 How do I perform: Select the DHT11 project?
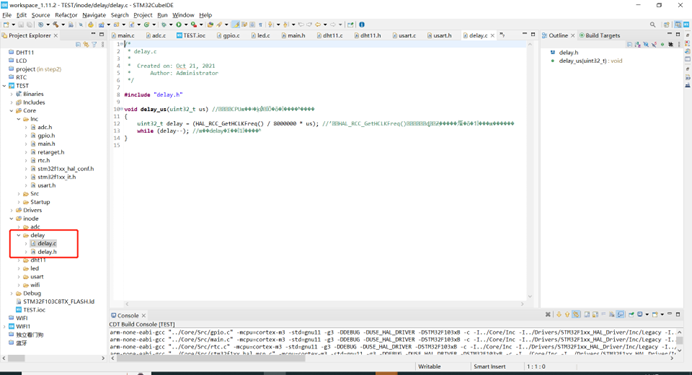tap(21, 52)
